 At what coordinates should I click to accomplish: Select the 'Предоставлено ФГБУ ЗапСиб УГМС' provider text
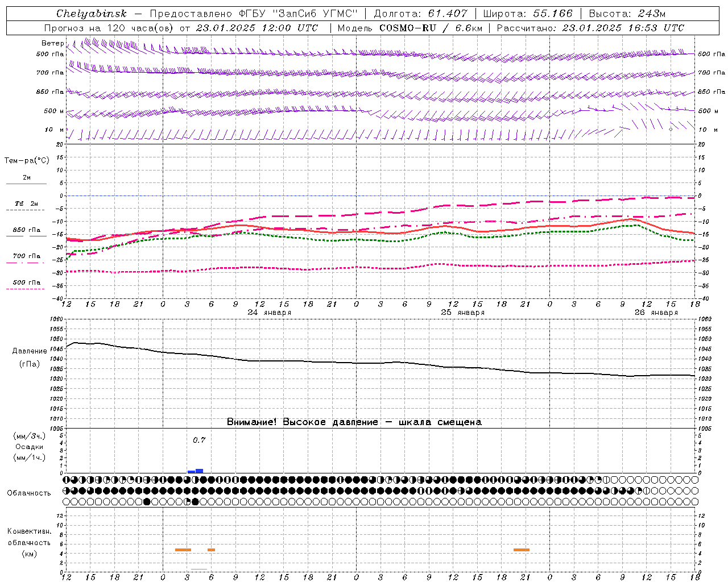point(254,14)
